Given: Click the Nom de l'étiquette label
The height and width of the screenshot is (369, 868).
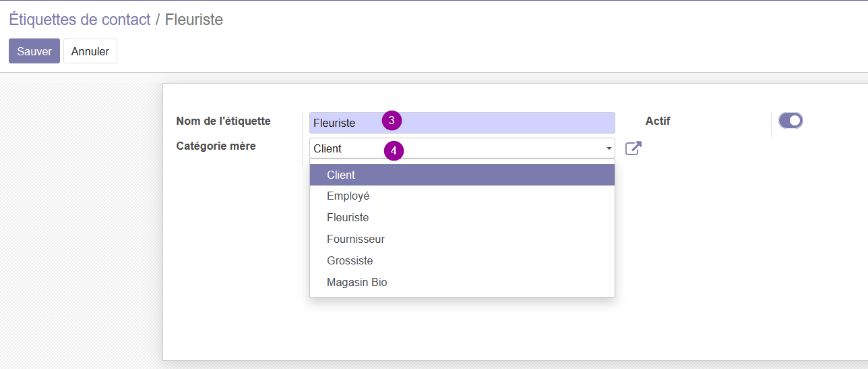Looking at the screenshot, I should (223, 121).
